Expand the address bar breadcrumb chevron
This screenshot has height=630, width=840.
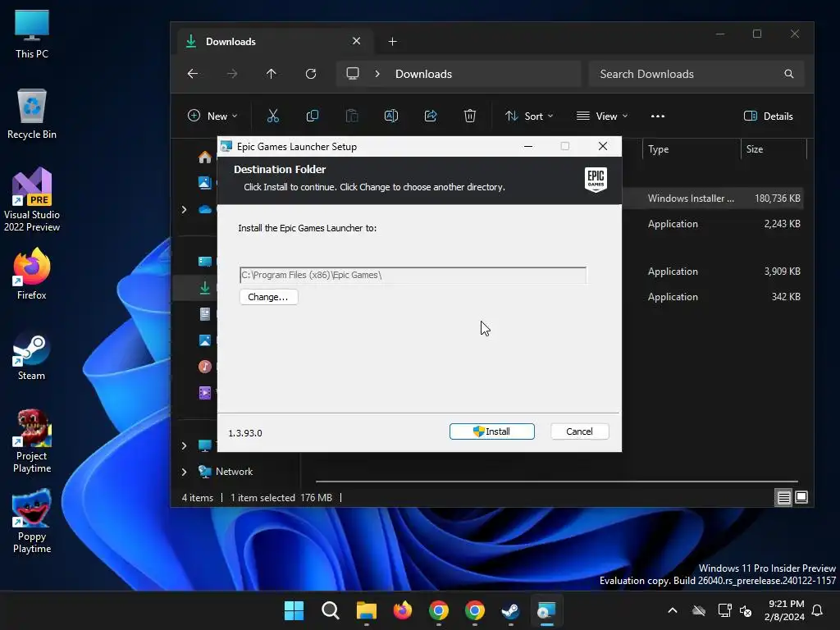pos(377,74)
